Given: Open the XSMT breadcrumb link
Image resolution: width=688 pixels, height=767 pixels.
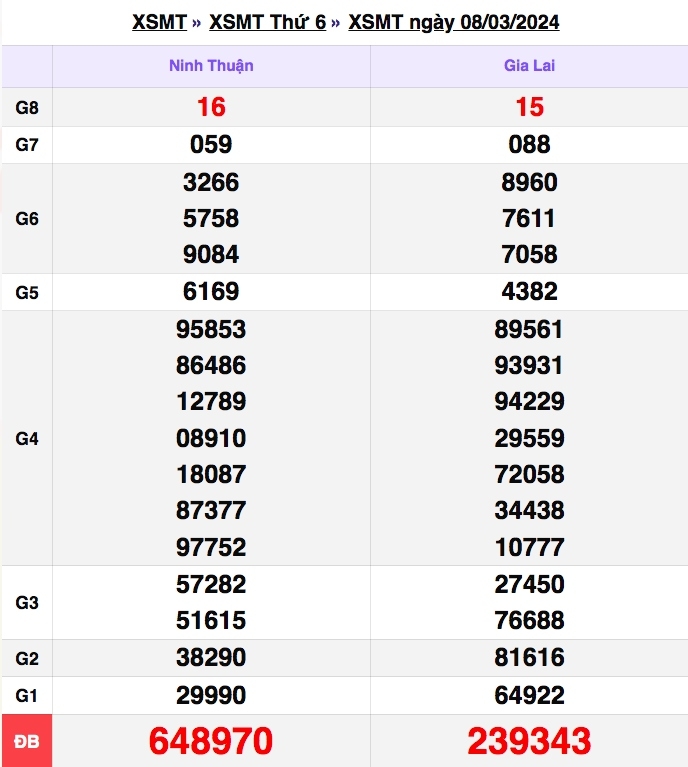Looking at the screenshot, I should pyautogui.click(x=160, y=22).
